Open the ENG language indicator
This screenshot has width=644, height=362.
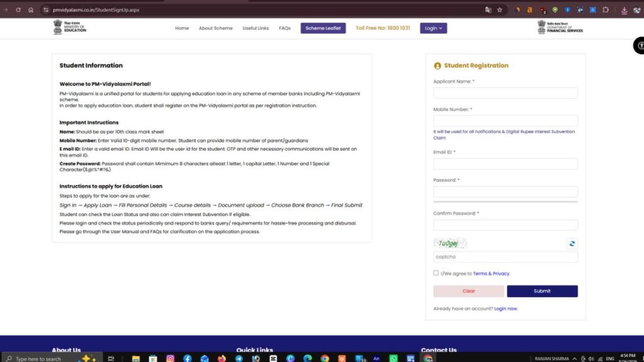[x=610, y=359]
